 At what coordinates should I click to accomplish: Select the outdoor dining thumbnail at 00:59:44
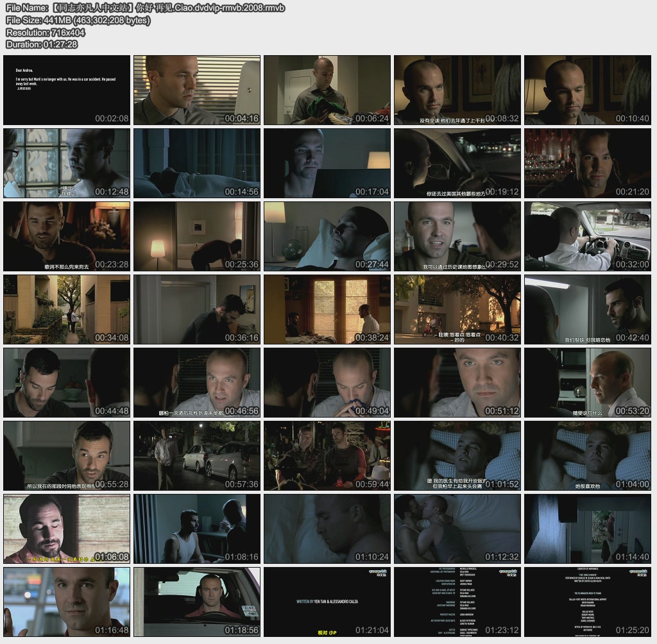tap(327, 455)
